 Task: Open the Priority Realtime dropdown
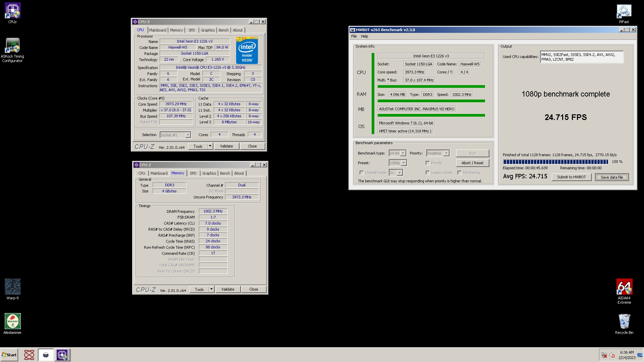coord(438,153)
